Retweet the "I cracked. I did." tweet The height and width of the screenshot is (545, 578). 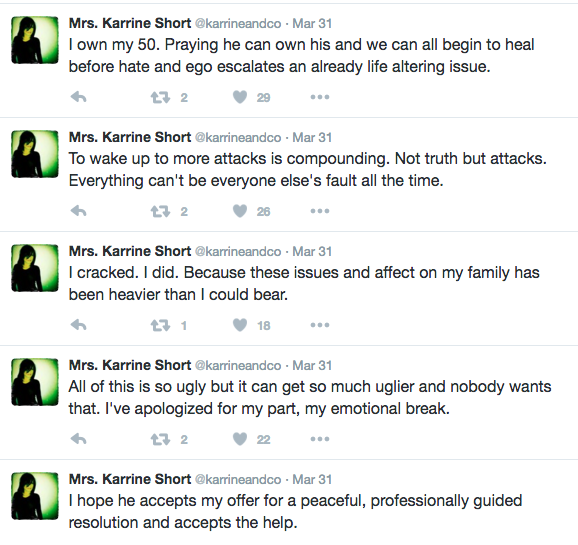tap(160, 325)
